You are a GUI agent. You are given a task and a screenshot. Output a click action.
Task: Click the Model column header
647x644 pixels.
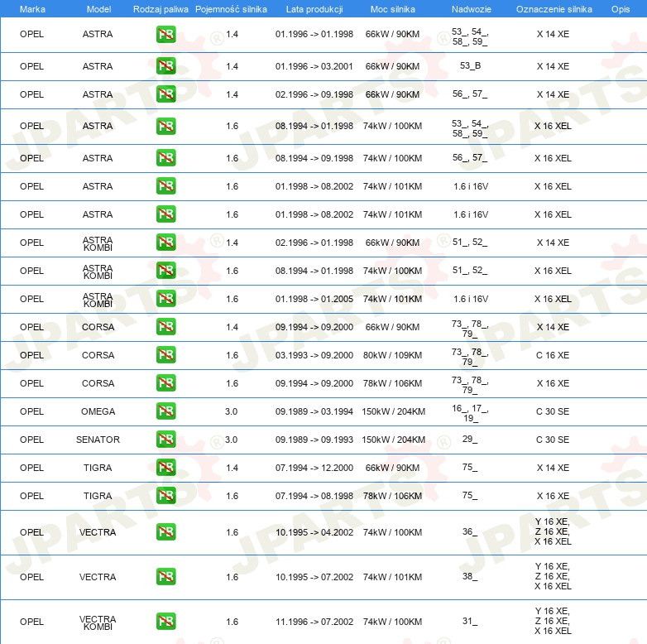point(98,9)
